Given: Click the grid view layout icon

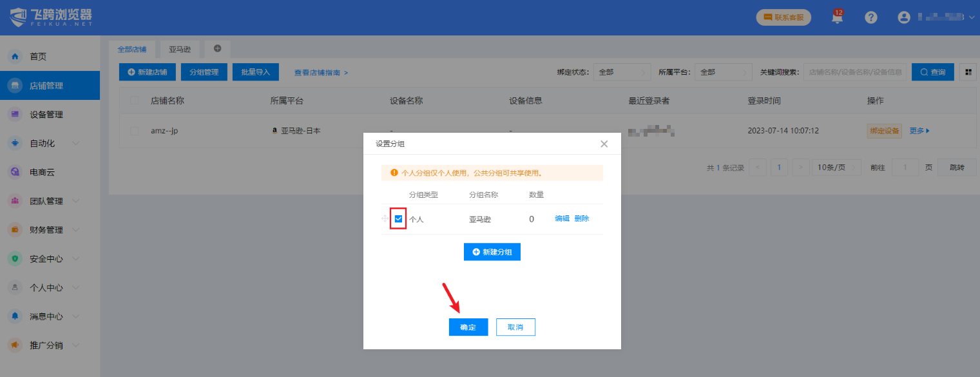Looking at the screenshot, I should point(967,72).
